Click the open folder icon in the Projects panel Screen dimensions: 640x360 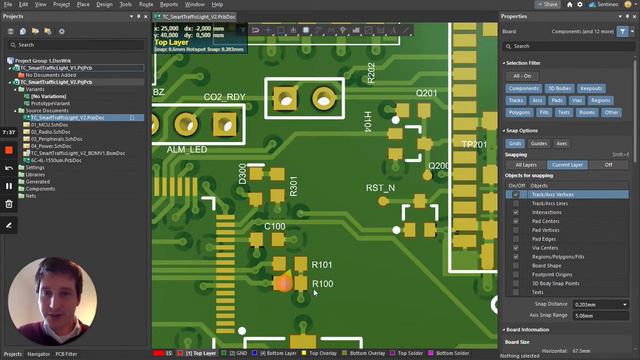click(36, 31)
